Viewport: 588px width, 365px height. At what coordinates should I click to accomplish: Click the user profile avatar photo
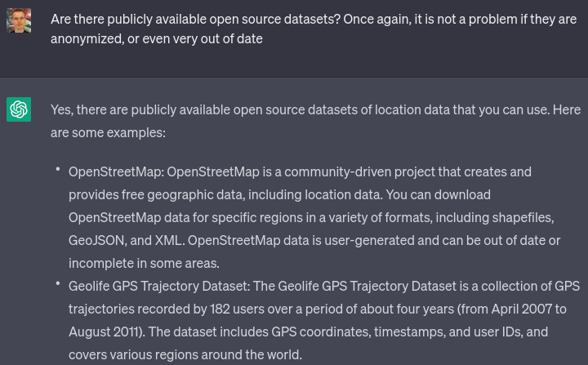click(19, 20)
